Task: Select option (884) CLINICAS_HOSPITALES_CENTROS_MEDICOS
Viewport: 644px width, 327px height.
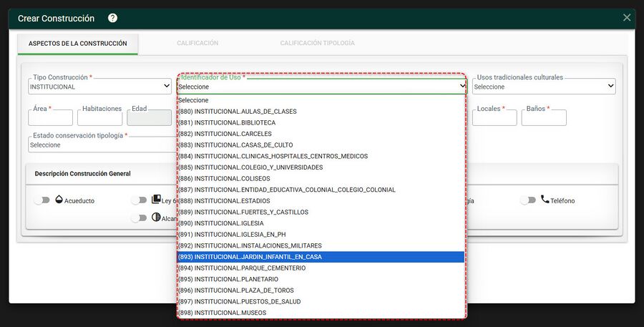Action: tap(321, 156)
